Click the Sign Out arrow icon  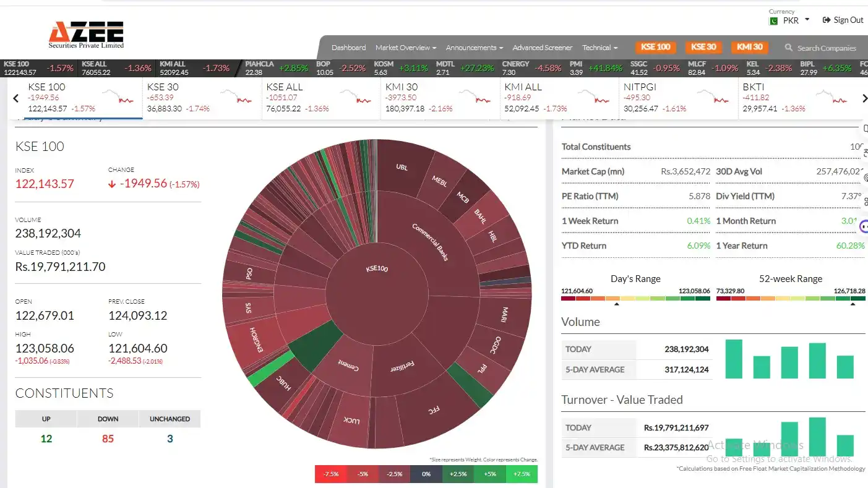pos(827,20)
